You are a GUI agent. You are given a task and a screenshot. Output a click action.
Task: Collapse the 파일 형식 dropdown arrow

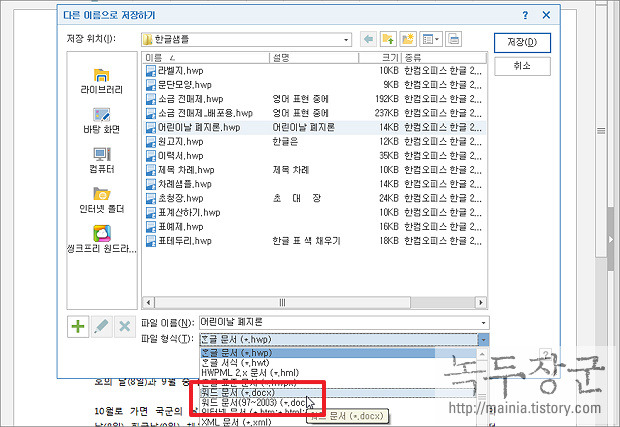[483, 340]
